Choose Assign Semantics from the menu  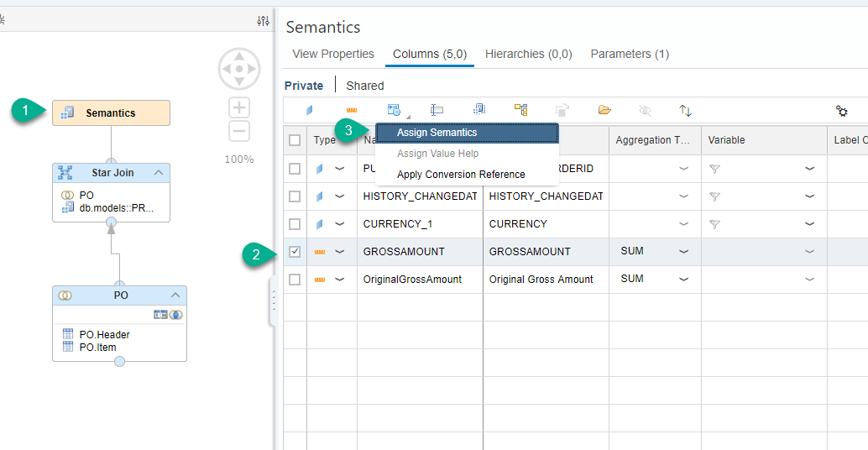(467, 133)
